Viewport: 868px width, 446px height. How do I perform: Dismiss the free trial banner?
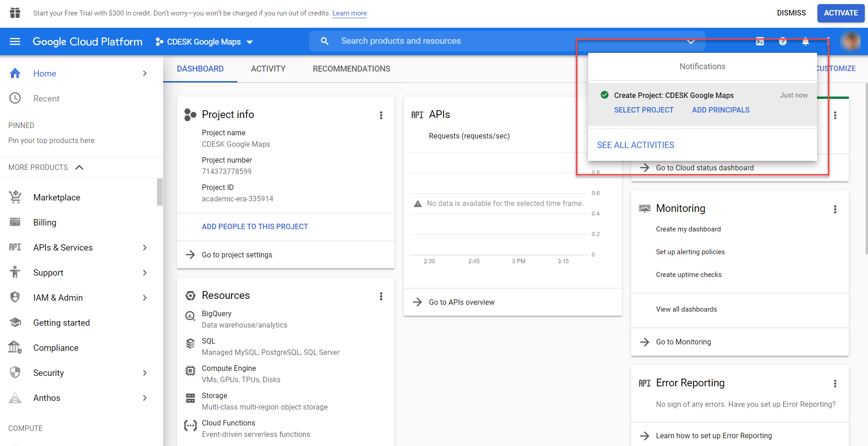click(x=791, y=13)
